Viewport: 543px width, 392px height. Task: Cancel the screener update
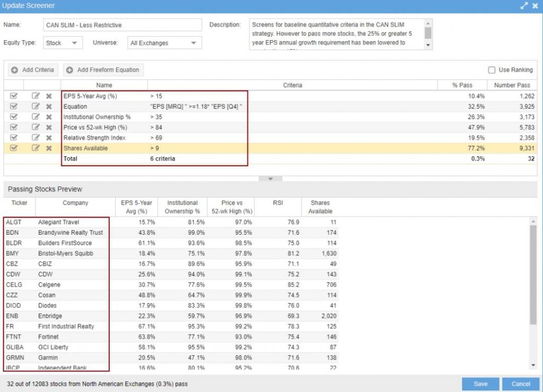(521, 384)
